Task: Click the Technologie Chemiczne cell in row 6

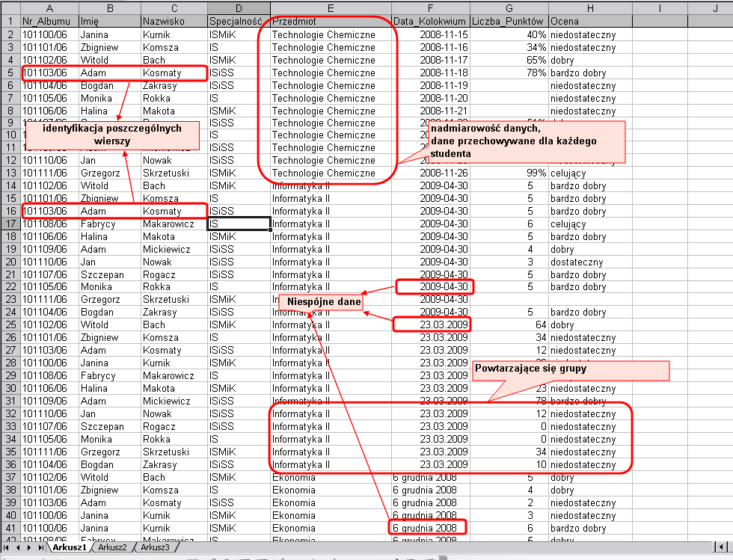Action: point(331,85)
